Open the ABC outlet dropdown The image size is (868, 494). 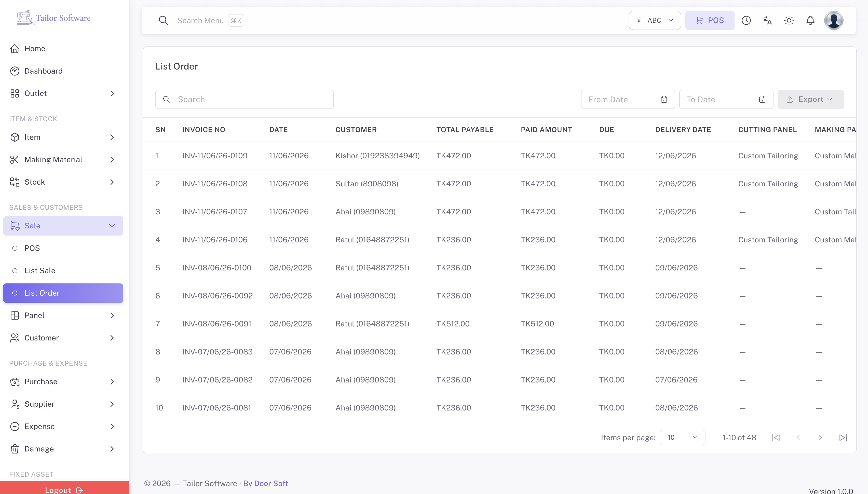point(655,20)
